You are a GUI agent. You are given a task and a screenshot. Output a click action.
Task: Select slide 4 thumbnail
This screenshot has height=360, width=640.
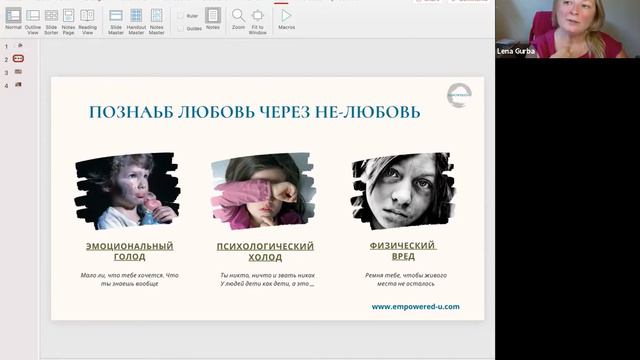click(x=18, y=85)
